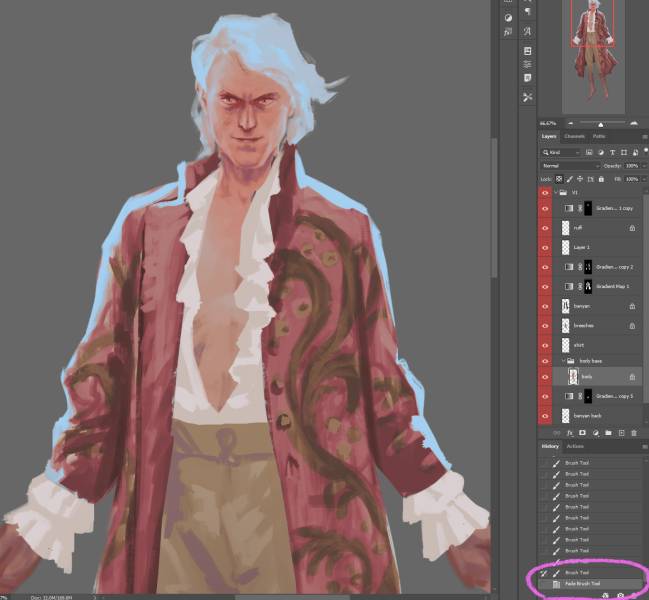The width and height of the screenshot is (649, 600).
Task: Switch to the Channels tab
Action: pos(574,136)
